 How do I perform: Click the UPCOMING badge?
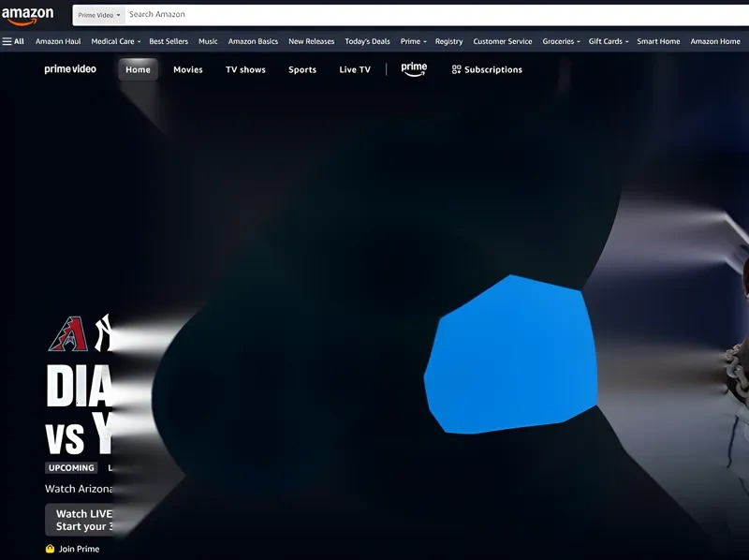(71, 468)
